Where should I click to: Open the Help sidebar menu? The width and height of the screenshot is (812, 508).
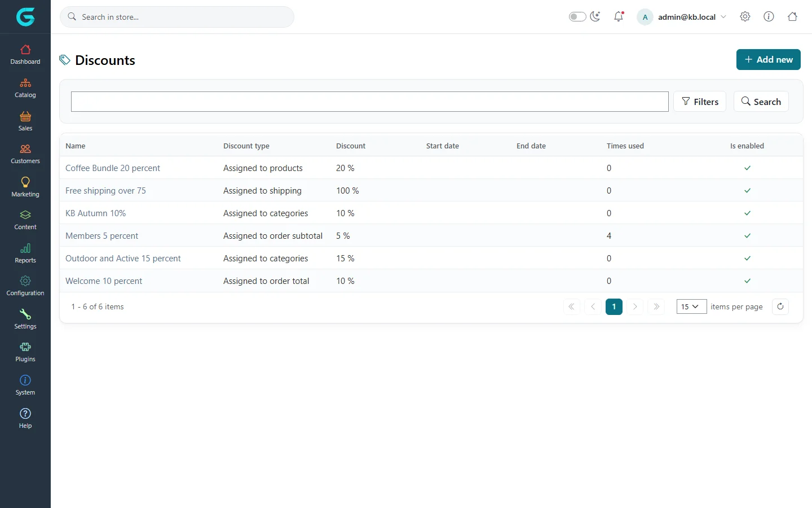(x=25, y=418)
